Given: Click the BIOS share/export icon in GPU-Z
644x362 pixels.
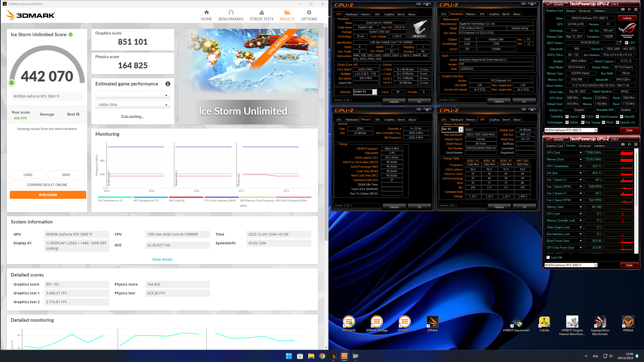Looking at the screenshot, I should (619, 42).
